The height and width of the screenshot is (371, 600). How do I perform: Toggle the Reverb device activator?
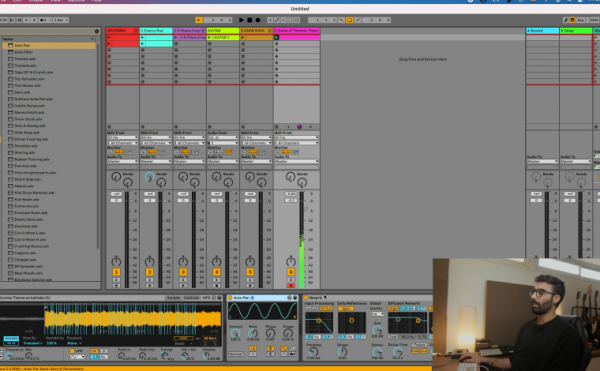pos(306,298)
